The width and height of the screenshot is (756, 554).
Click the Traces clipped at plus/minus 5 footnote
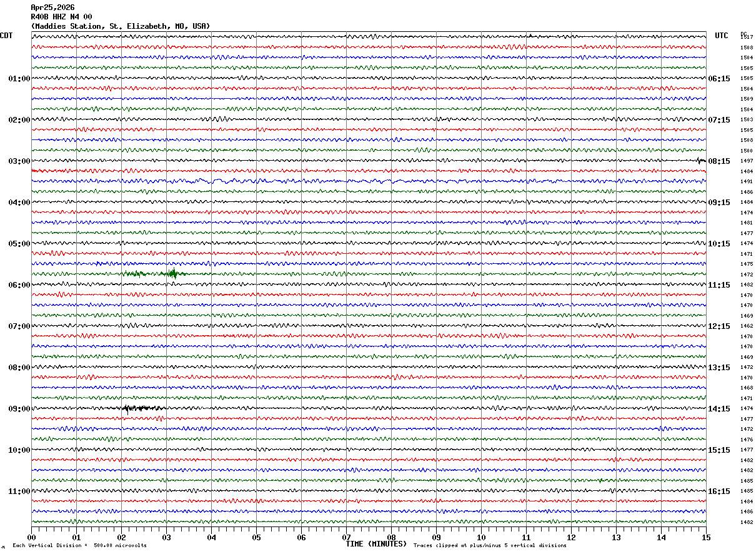[490, 546]
